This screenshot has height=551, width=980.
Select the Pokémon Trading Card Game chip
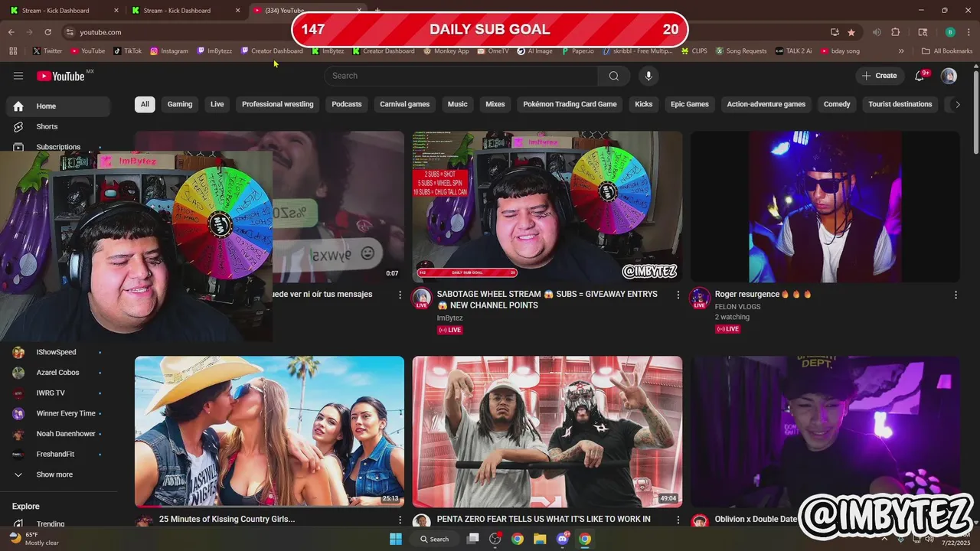[570, 104]
